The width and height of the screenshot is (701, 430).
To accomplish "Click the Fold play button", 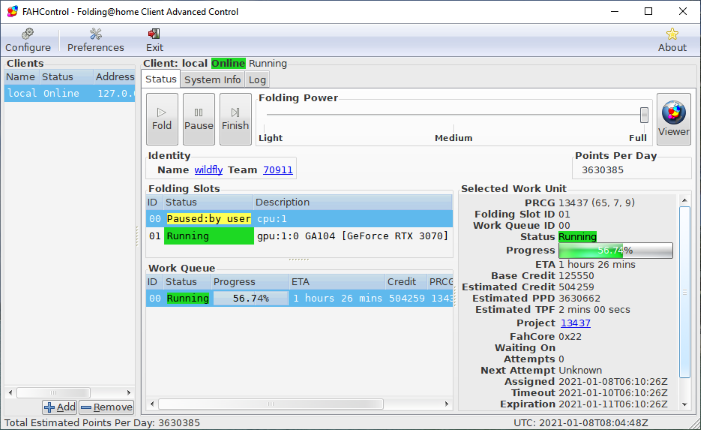I will click(x=162, y=119).
